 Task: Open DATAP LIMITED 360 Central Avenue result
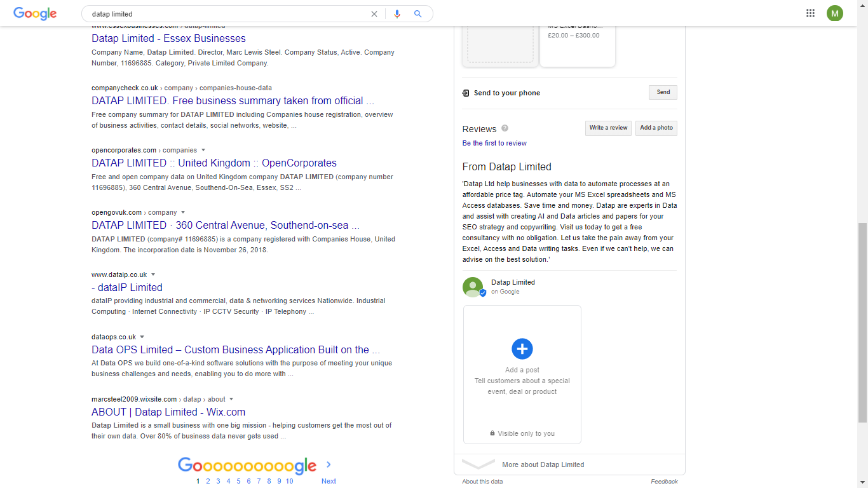pos(226,225)
